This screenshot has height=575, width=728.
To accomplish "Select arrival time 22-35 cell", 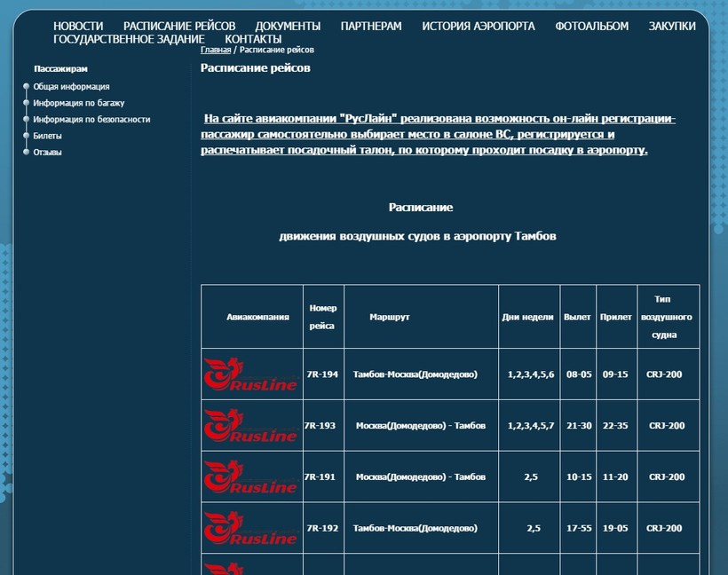I will point(616,426).
